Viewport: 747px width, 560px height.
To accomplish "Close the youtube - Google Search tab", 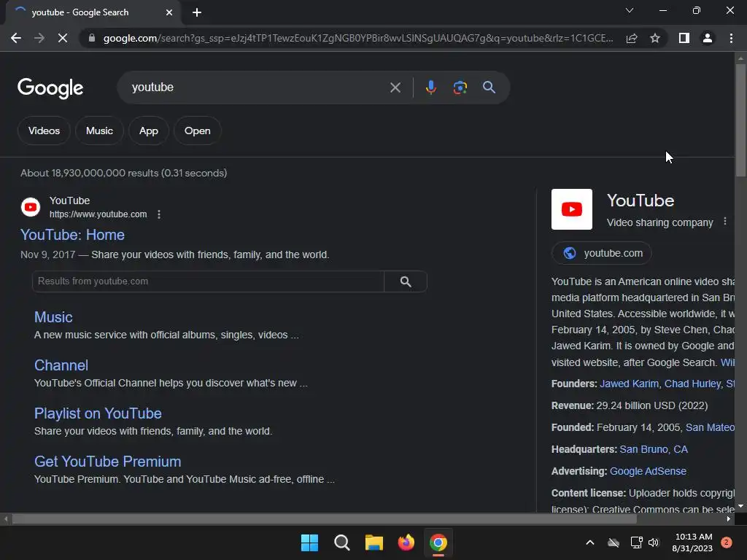I will click(x=169, y=12).
